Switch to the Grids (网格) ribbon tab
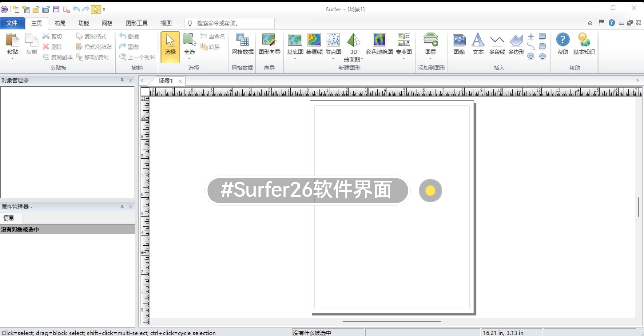 click(x=107, y=23)
